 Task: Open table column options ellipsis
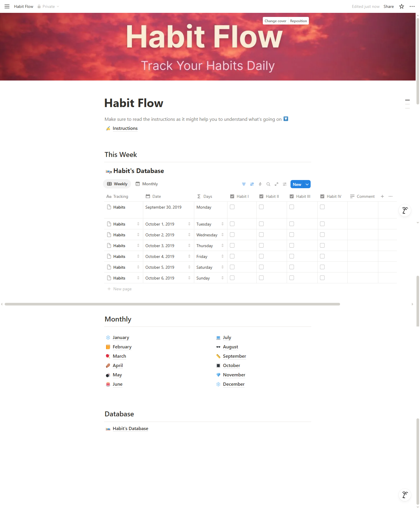(x=391, y=196)
